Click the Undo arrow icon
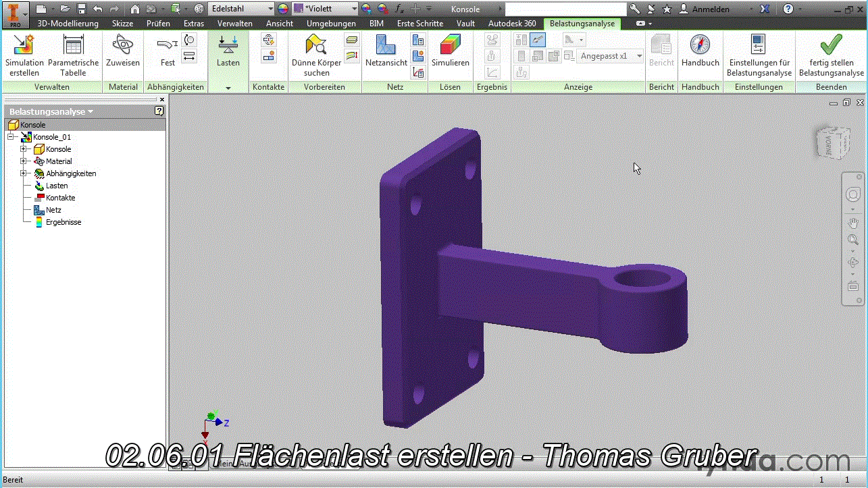Image resolution: width=868 pixels, height=488 pixels. (98, 9)
